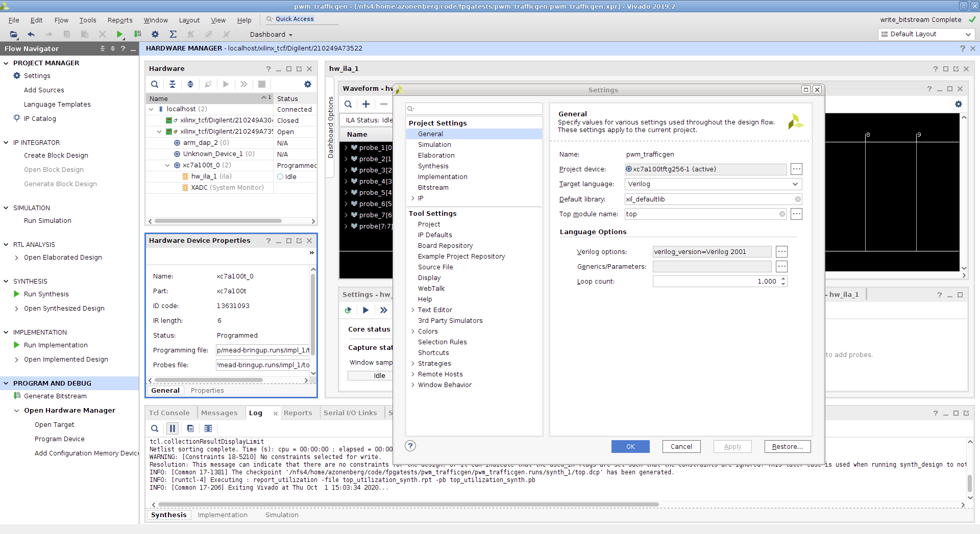This screenshot has height=534, width=980.
Task: Pause log output button
Action: [x=173, y=428]
